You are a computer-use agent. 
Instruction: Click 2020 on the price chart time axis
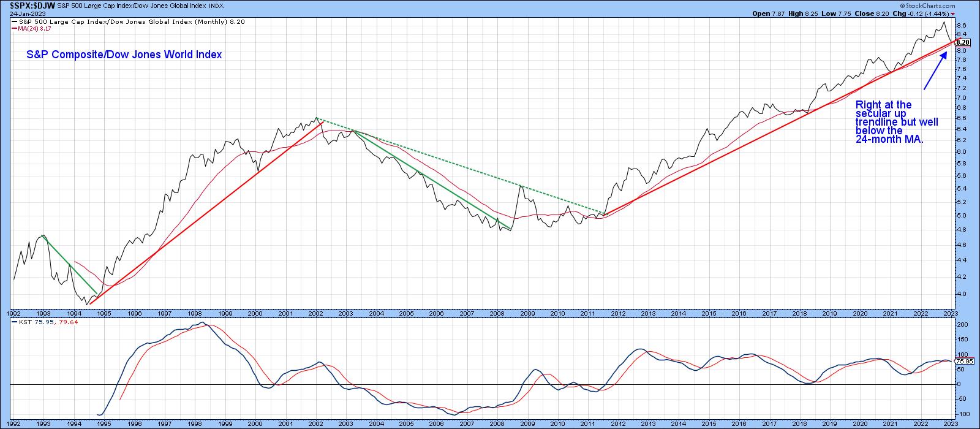[x=860, y=313]
